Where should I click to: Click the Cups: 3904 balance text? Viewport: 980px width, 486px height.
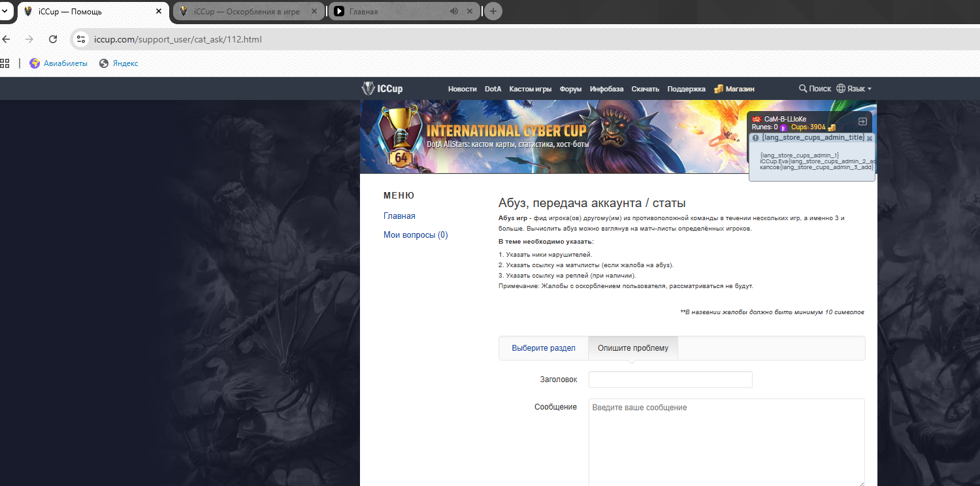(808, 127)
